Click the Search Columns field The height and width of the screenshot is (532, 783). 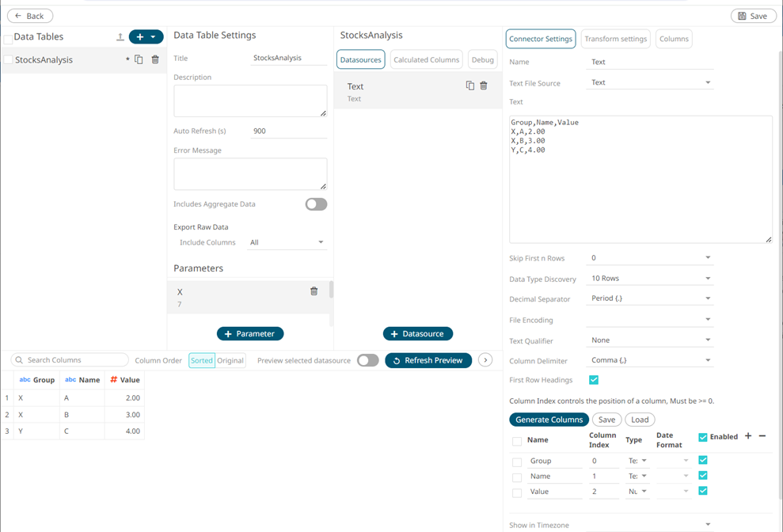[x=70, y=359]
